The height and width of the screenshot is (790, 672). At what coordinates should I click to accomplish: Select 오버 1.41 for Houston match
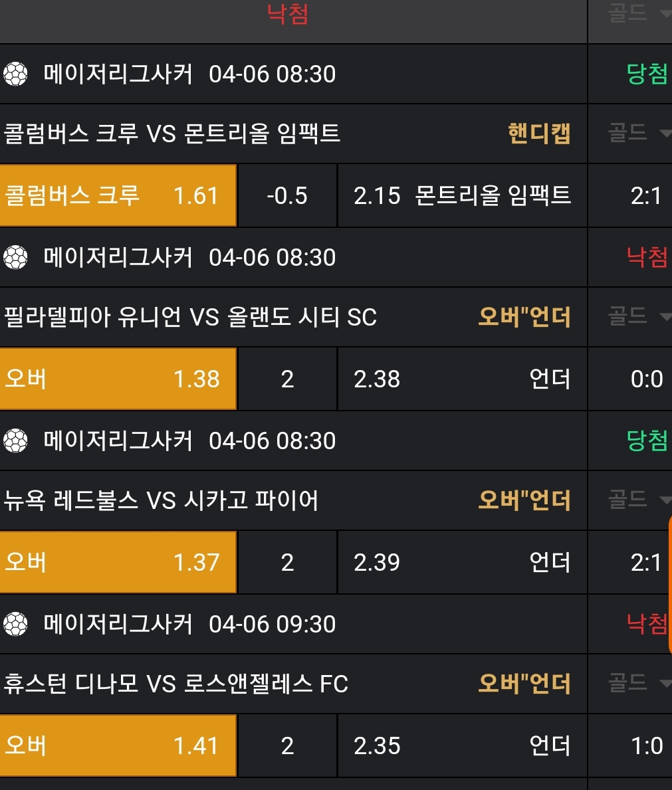[x=118, y=746]
